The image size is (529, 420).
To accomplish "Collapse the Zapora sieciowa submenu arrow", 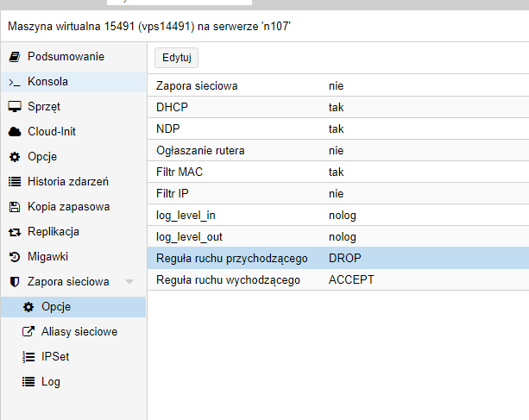I will [x=129, y=282].
